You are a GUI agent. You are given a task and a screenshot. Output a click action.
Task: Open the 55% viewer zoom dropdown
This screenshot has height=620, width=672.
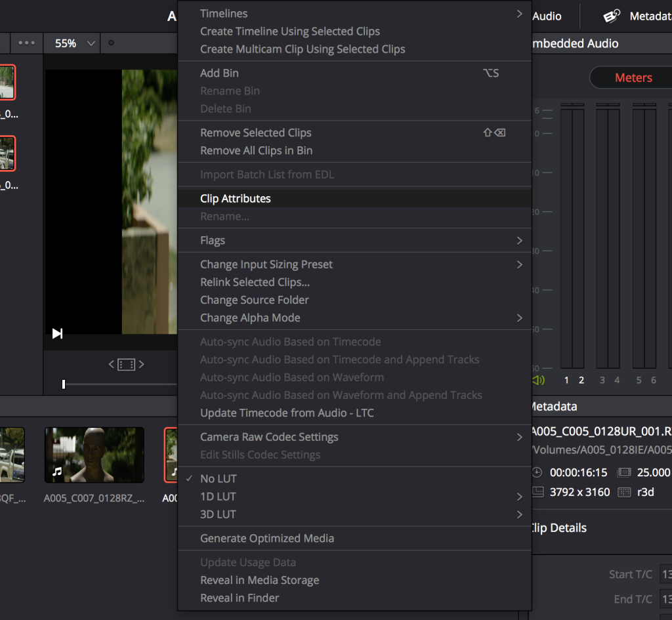coord(75,43)
